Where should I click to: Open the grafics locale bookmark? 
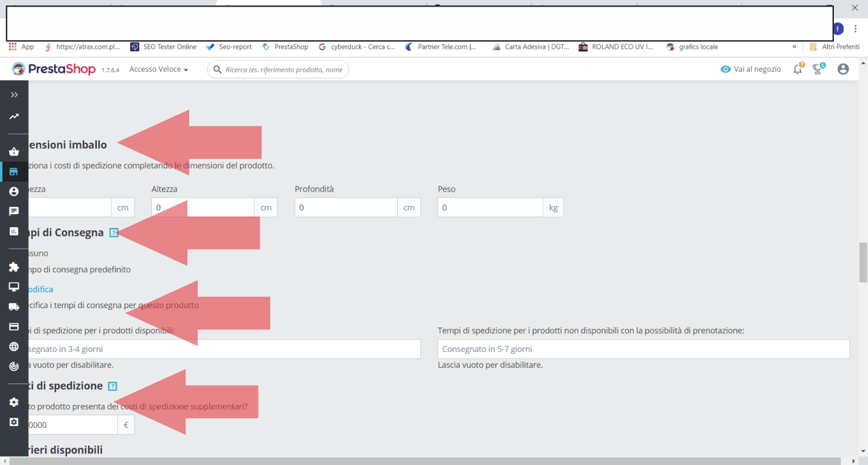[693, 47]
